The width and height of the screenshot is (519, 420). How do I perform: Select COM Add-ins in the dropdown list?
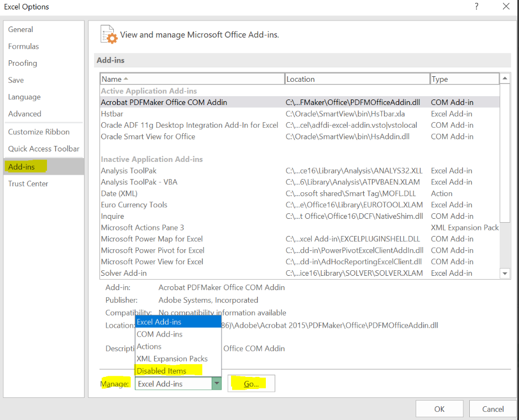[159, 334]
